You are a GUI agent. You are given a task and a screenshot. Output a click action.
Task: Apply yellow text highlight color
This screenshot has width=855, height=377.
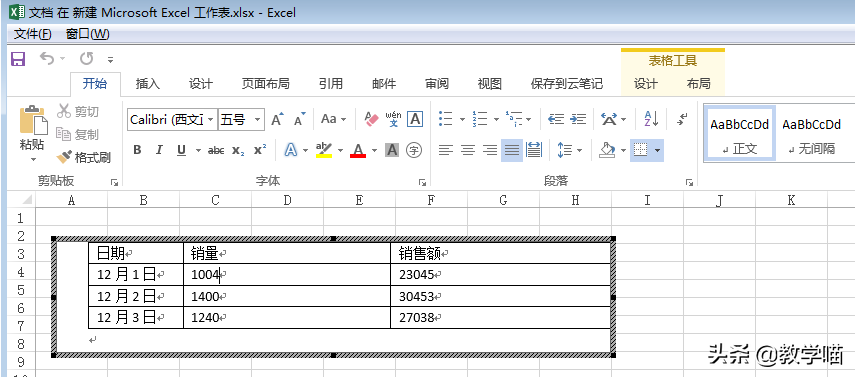324,150
